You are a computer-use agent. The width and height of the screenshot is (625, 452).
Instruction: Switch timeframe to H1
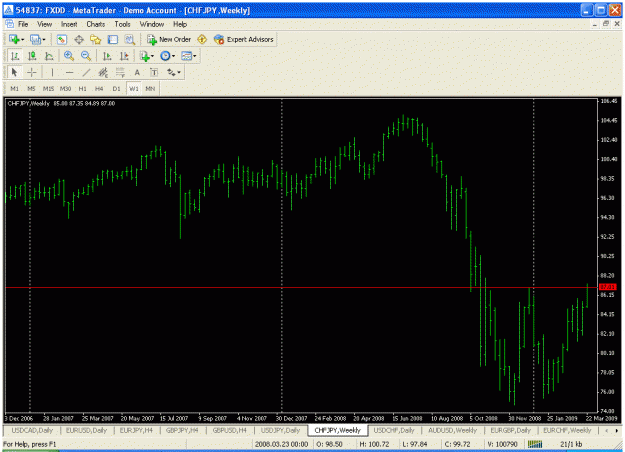83,88
